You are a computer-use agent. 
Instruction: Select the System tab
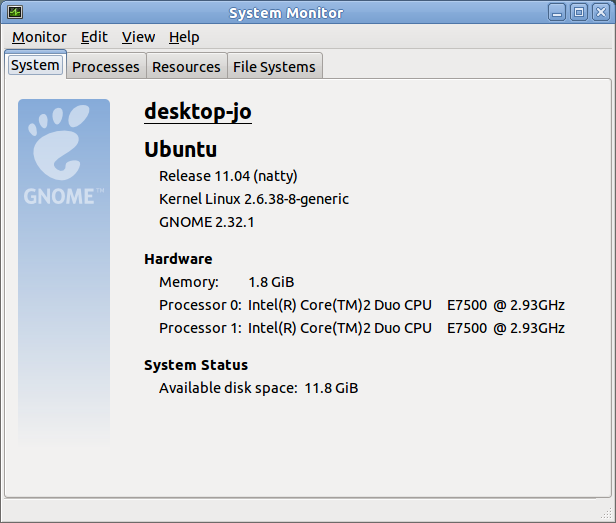(x=35, y=65)
